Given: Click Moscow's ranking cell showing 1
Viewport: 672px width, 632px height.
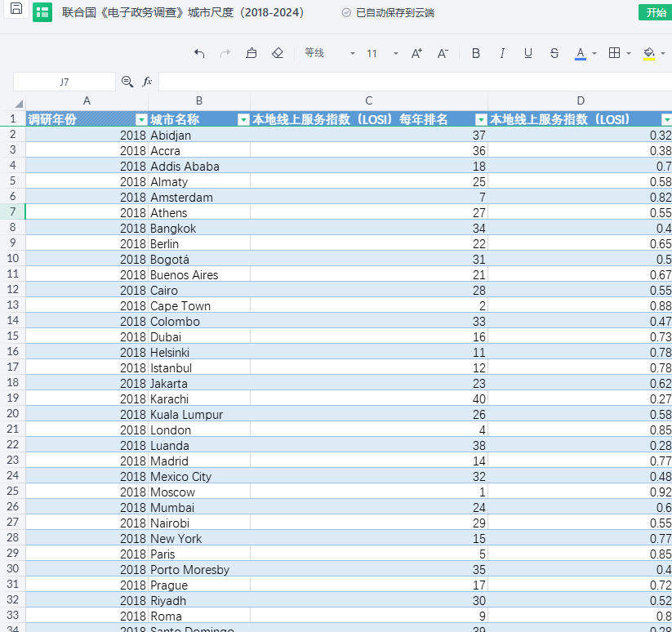Looking at the screenshot, I should 369,492.
